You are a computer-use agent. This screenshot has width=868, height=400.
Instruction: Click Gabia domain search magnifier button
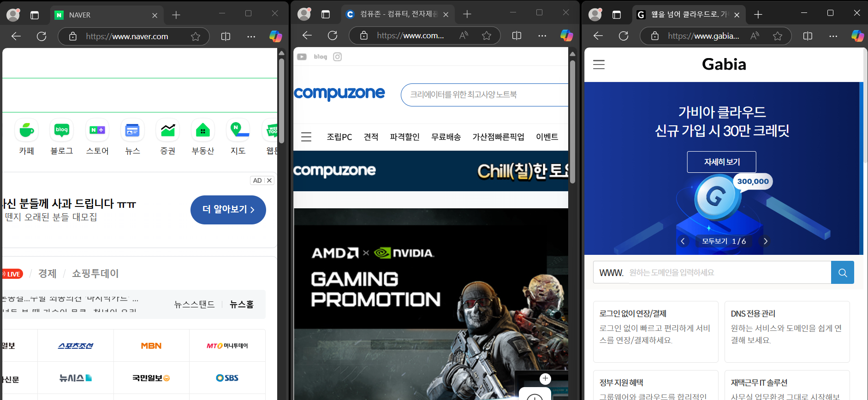pyautogui.click(x=843, y=272)
